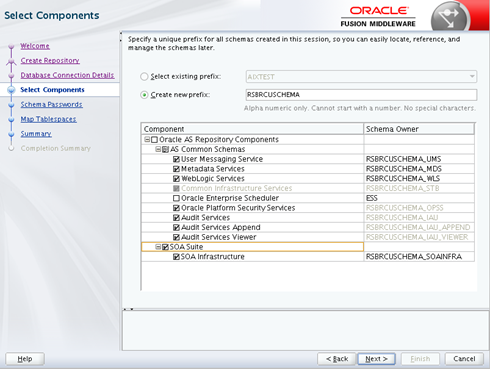Collapse the Oracle AS Repository Components node
Image resolution: width=491 pixels, height=370 pixels.
(147, 140)
